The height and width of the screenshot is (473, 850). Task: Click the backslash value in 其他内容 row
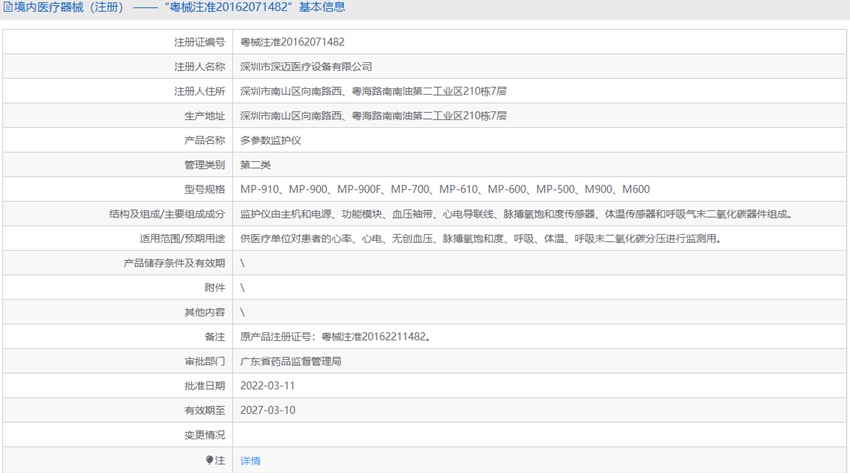[242, 312]
